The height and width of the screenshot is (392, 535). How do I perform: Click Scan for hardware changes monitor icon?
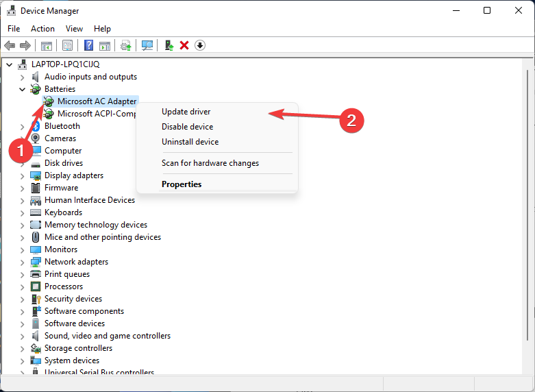pyautogui.click(x=147, y=45)
